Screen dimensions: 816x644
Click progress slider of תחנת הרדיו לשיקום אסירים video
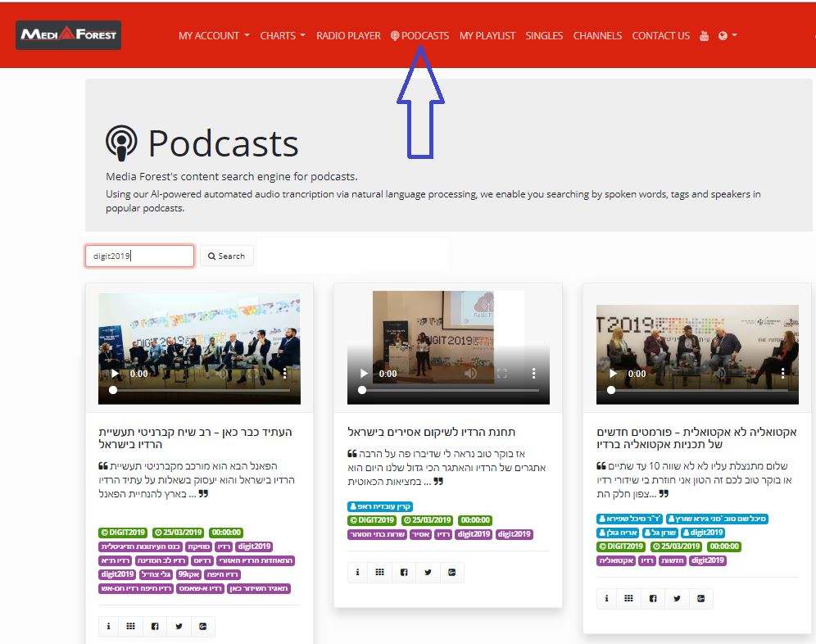[449, 390]
